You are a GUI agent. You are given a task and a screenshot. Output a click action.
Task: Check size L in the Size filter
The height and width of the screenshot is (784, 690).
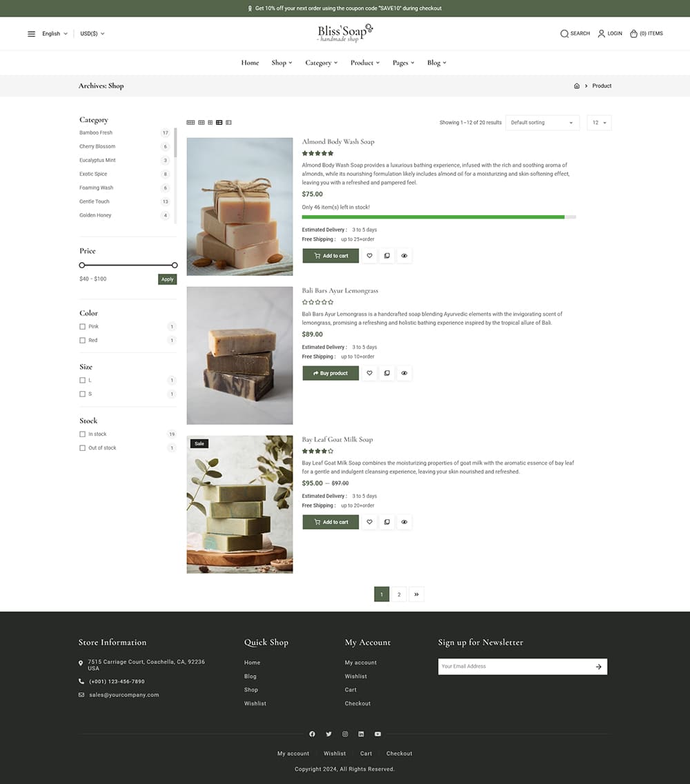[82, 380]
